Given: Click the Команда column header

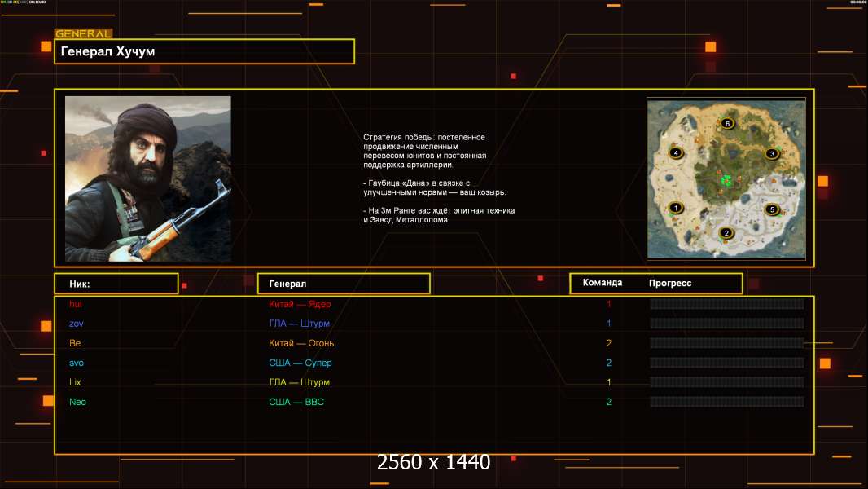Looking at the screenshot, I should click(603, 283).
